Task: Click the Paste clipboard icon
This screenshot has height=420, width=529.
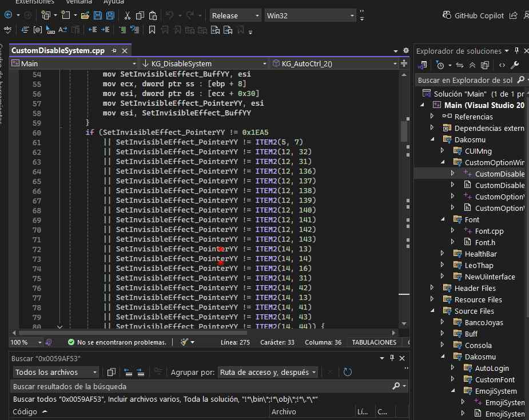Action: pos(153,15)
